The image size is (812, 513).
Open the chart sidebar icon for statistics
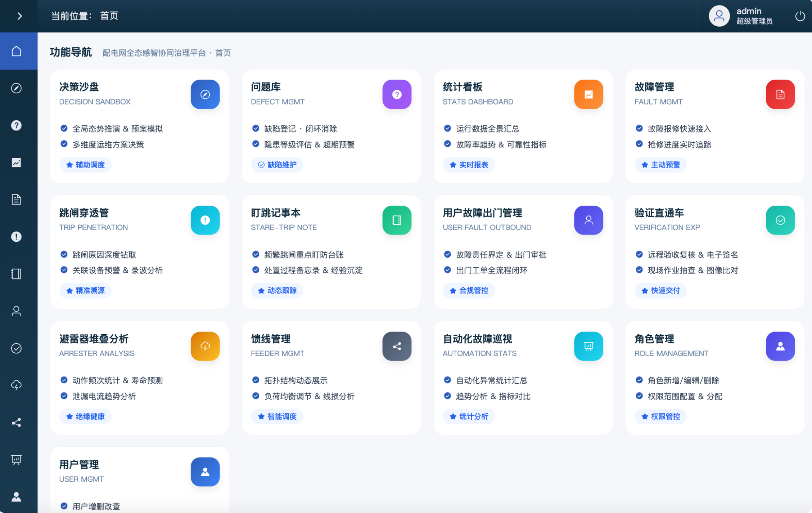16,162
